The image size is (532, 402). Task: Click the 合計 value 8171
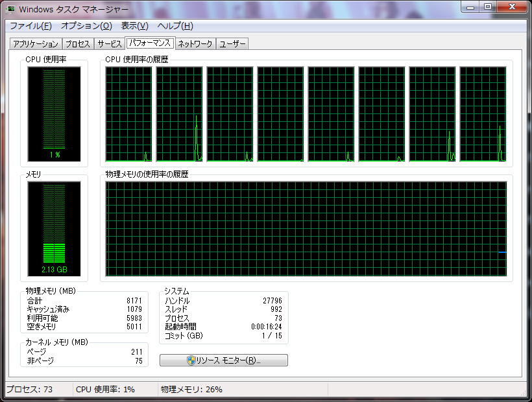click(x=134, y=301)
